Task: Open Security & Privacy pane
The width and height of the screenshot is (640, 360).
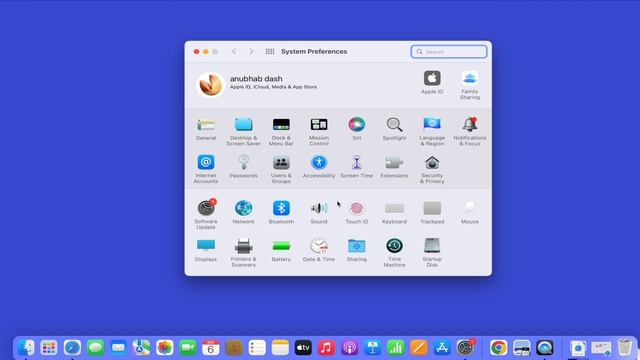Action: [432, 169]
